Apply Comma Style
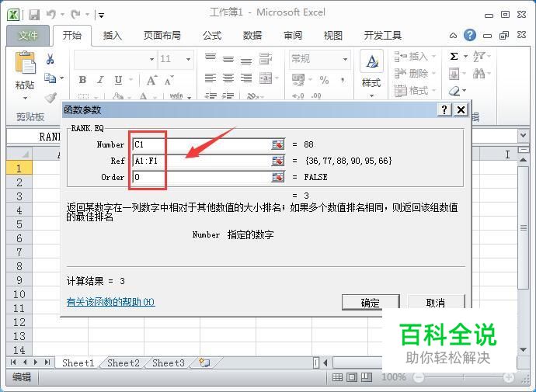The height and width of the screenshot is (392, 536). [x=342, y=80]
